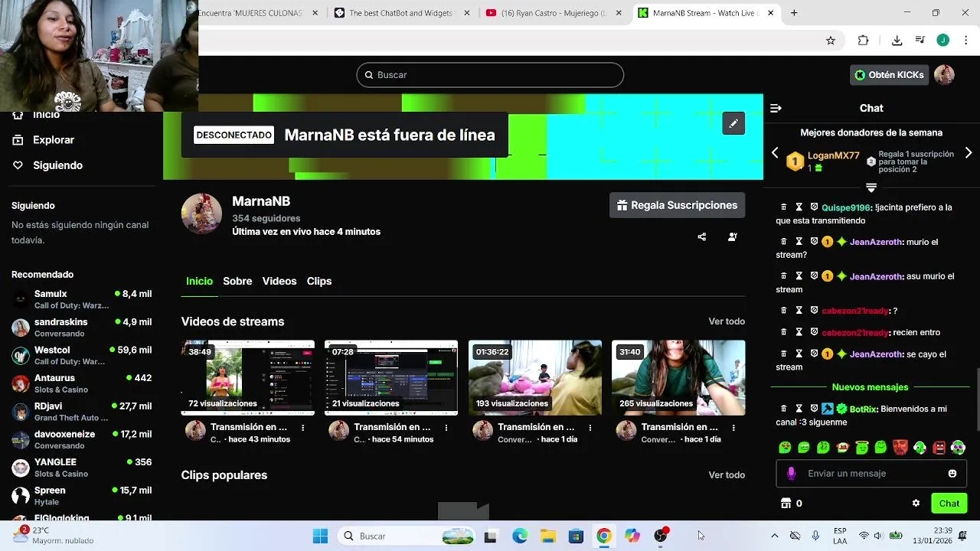Timeout cabezon21ready on the '?' message
The height and width of the screenshot is (551, 980).
click(x=799, y=311)
